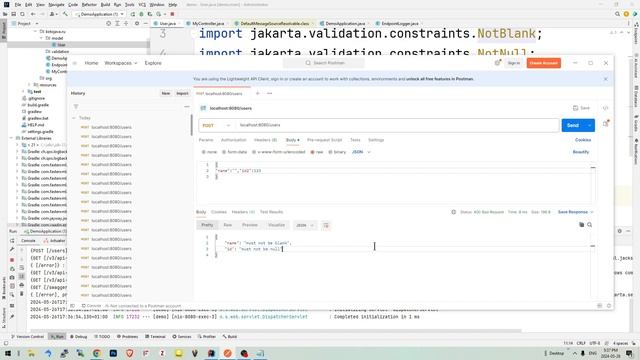Select the none body radio button

(204, 152)
